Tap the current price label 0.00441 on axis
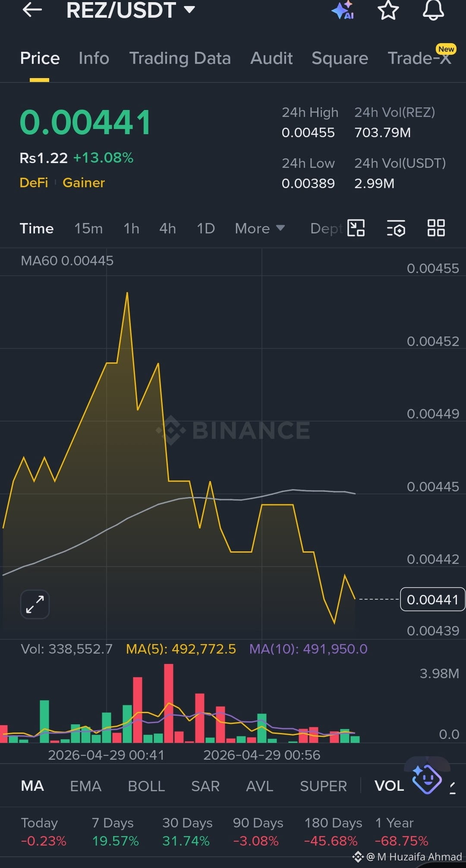The width and height of the screenshot is (466, 868). [432, 599]
